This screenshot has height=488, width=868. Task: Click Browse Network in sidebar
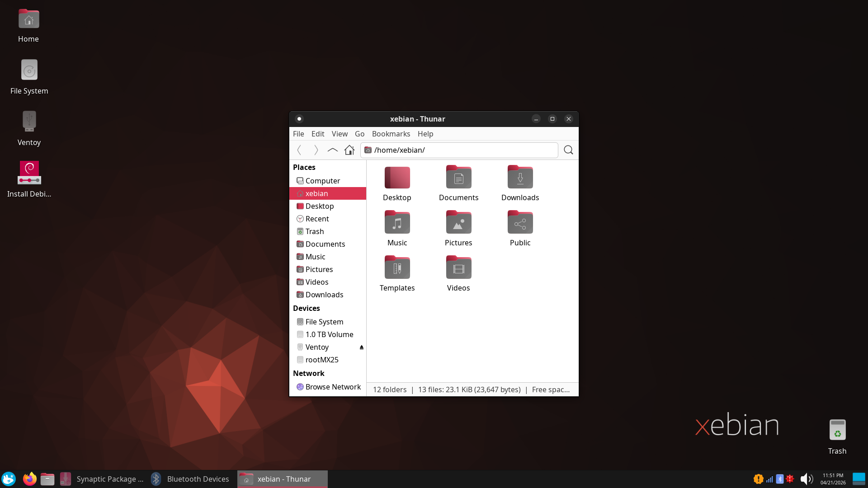click(333, 387)
